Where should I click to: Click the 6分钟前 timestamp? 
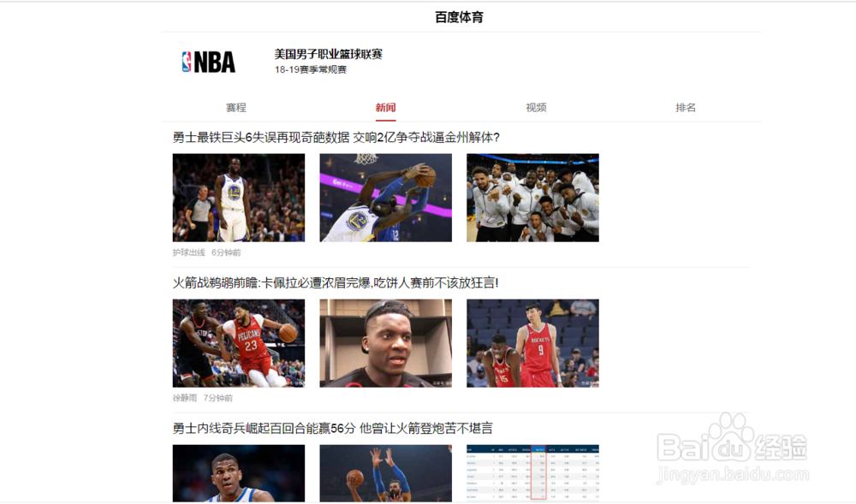[x=226, y=252]
